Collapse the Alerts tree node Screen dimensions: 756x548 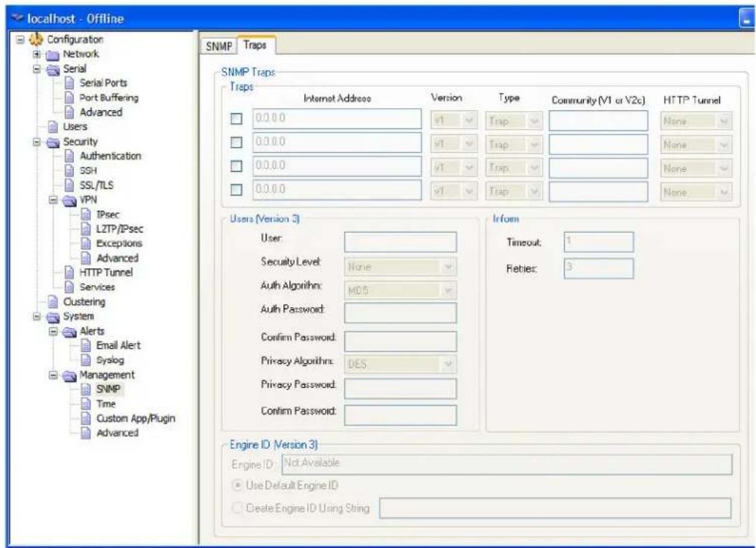(53, 332)
